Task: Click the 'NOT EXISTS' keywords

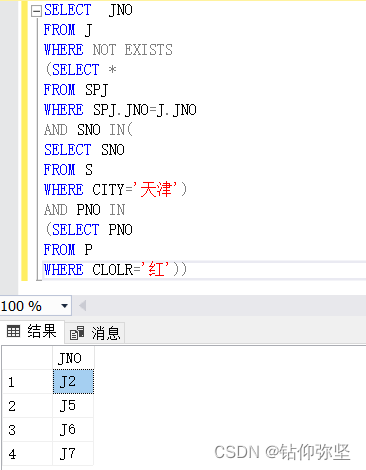Action: [x=133, y=50]
